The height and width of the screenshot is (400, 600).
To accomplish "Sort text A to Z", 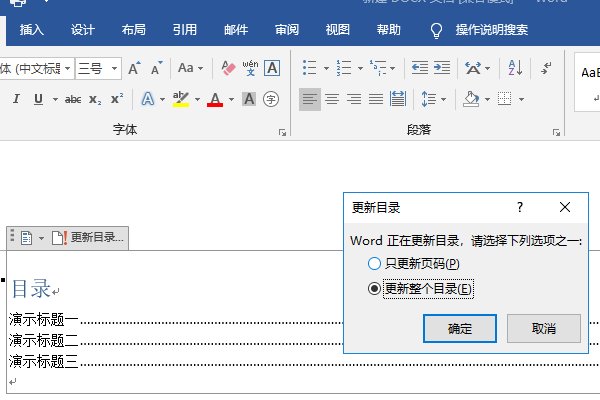I will pos(515,68).
